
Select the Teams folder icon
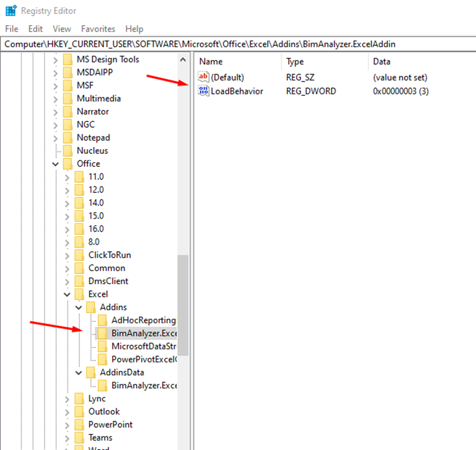coord(79,438)
